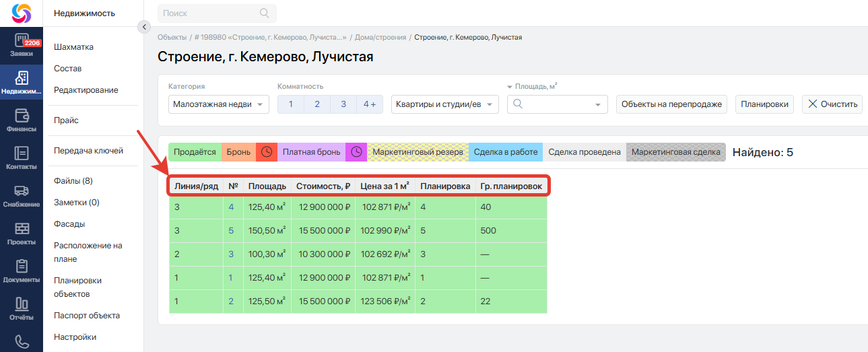This screenshot has height=352, width=868.
Task: Open Шахматка in the side menu
Action: (73, 47)
